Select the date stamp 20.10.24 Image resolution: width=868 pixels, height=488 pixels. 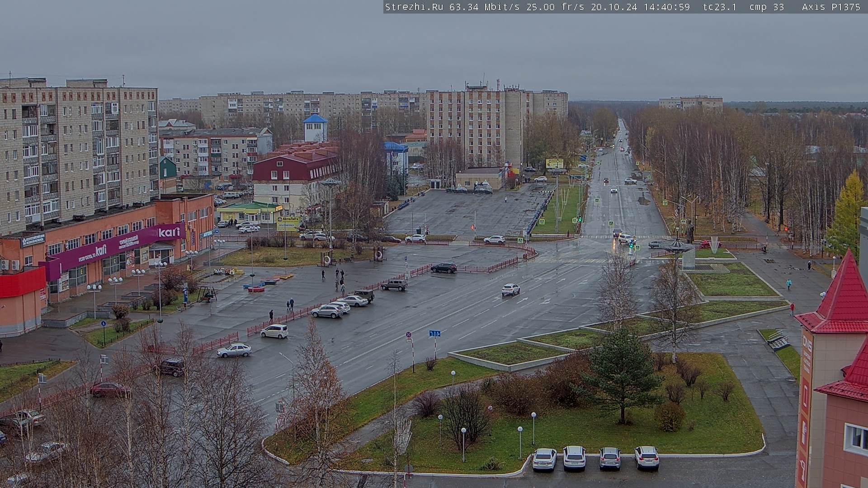pos(614,7)
